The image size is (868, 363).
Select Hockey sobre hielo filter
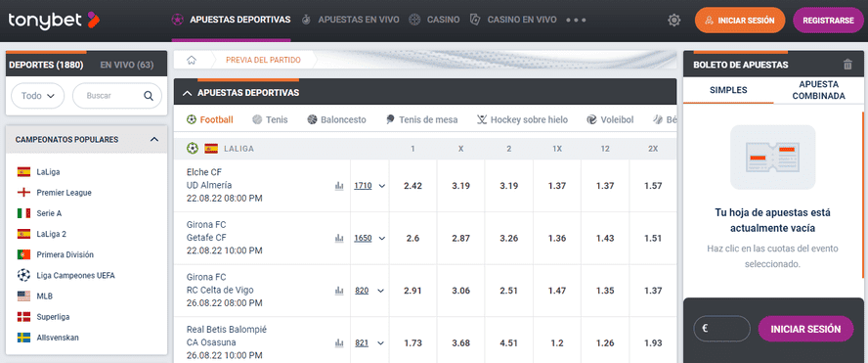pyautogui.click(x=523, y=119)
